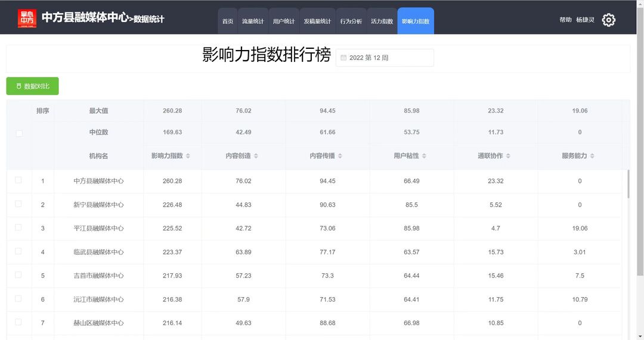Screen dimensions: 644x340
Task: Click the 吉首市融媒体中心 name cell
Action: click(98, 276)
